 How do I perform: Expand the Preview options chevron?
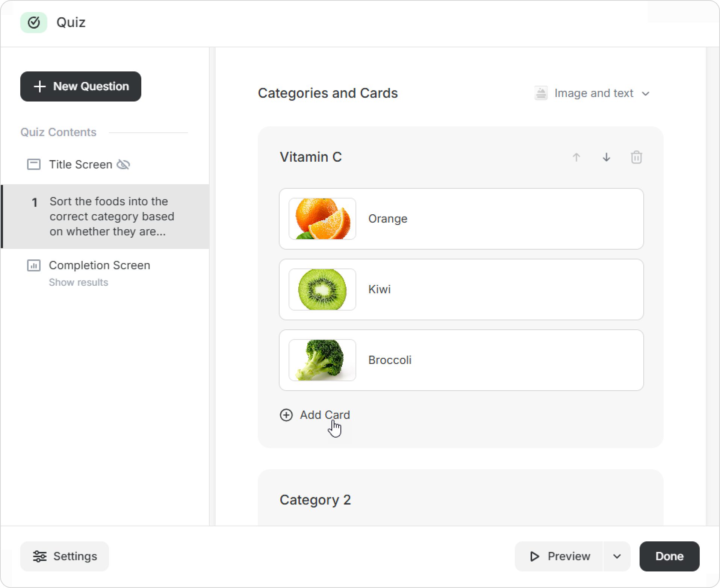coord(617,556)
